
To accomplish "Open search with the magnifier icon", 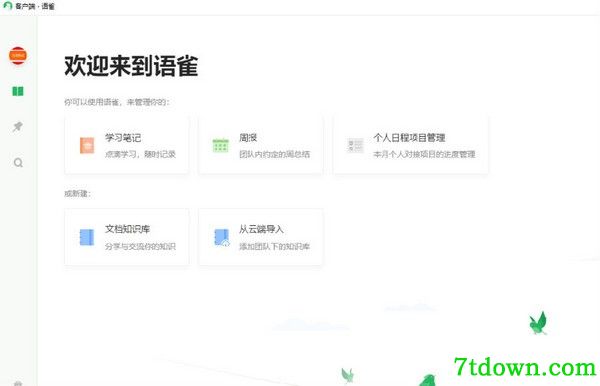I will (18, 163).
